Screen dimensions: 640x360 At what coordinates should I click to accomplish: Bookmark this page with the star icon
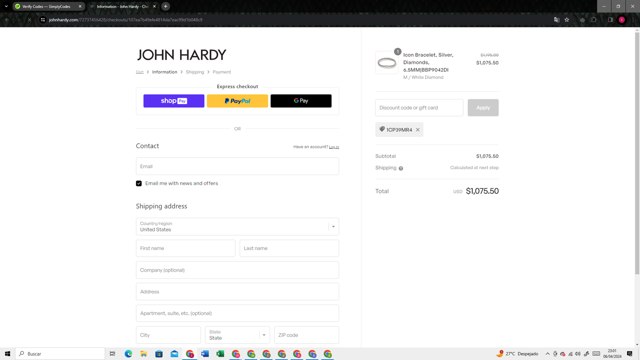567,20
